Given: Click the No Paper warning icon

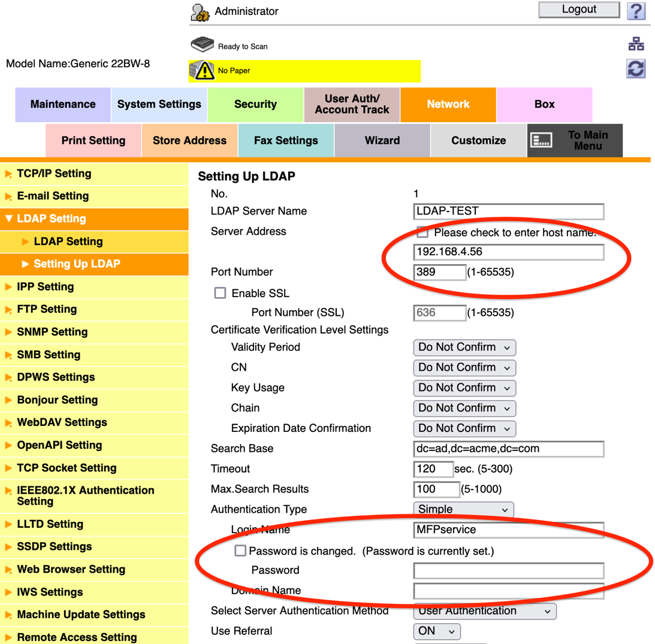Looking at the screenshot, I should 203,71.
